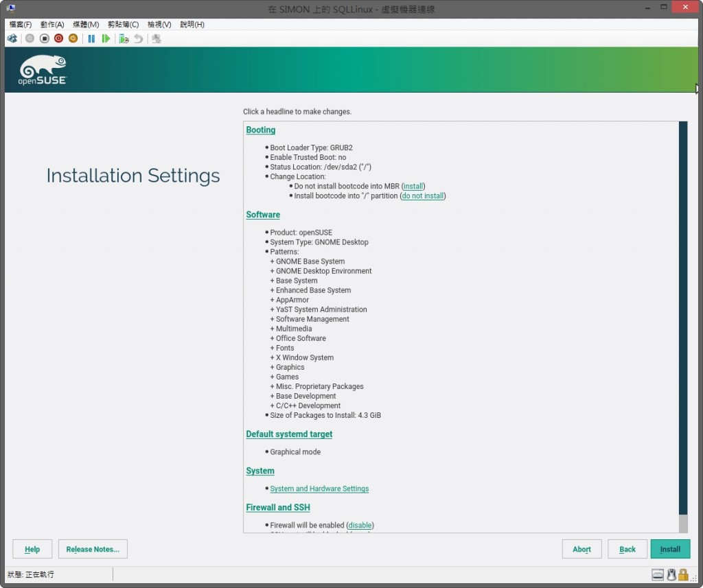Click the gray scrollbar track below the thumb
Screen dimensions: 703x588
coord(683,524)
